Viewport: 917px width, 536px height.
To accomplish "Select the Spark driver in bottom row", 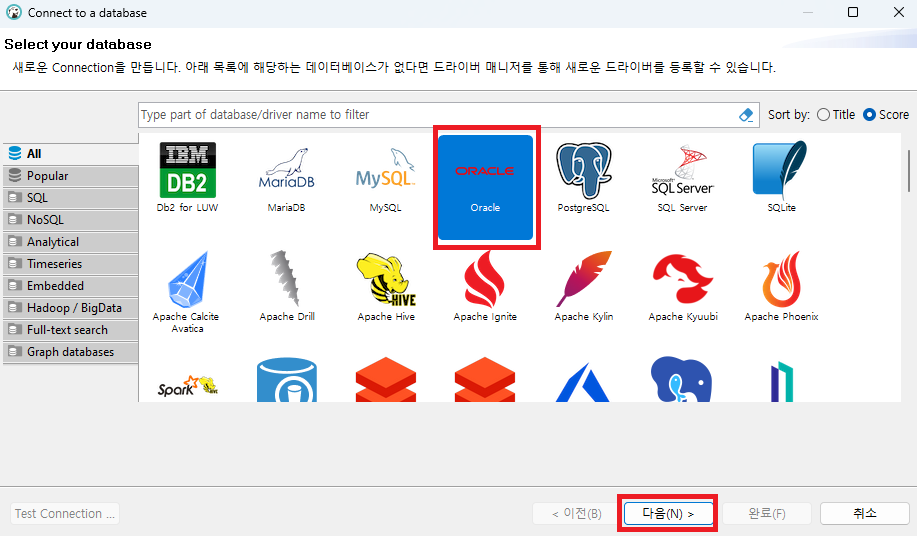I will click(x=187, y=386).
